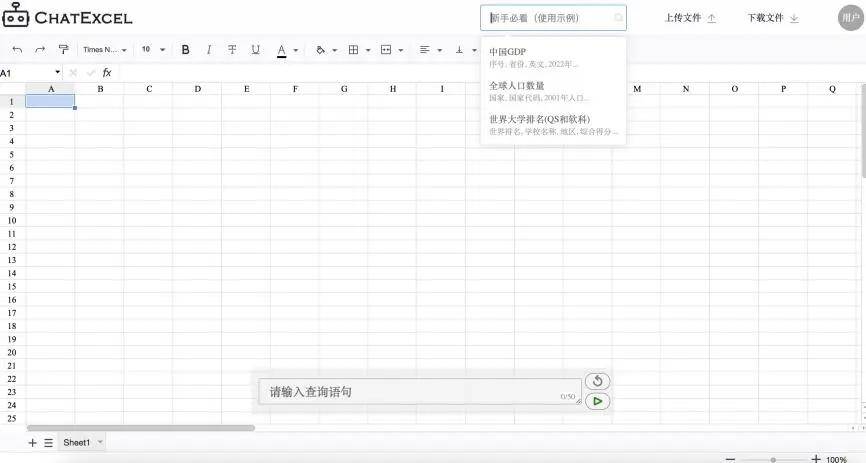The width and height of the screenshot is (866, 463).
Task: Apply the text font color
Action: (282, 50)
